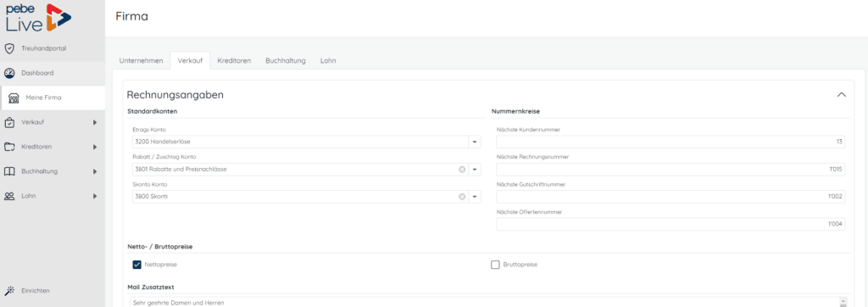Click the Buchhaltung book icon in sidebar
This screenshot has height=307, width=868.
pyautogui.click(x=8, y=171)
